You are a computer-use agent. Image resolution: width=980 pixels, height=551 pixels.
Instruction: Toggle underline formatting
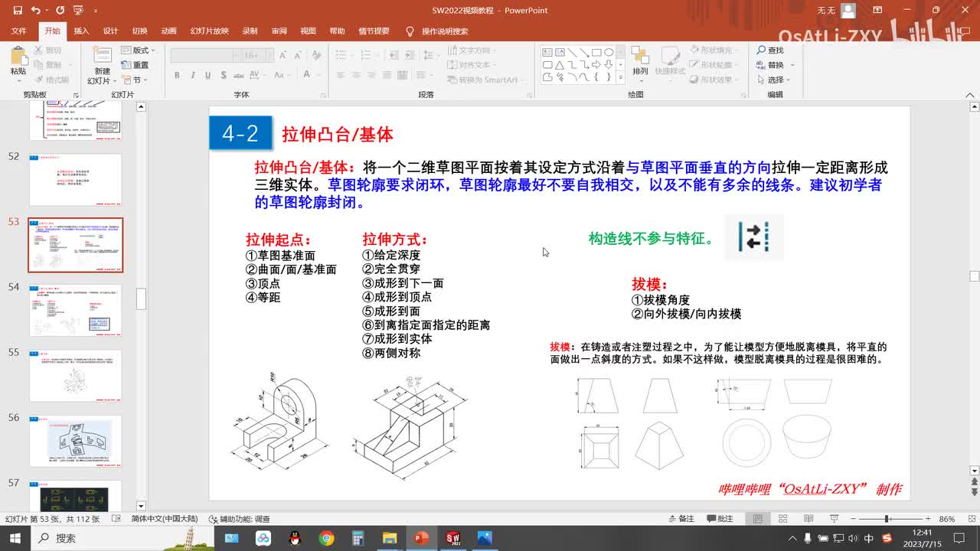pyautogui.click(x=207, y=75)
